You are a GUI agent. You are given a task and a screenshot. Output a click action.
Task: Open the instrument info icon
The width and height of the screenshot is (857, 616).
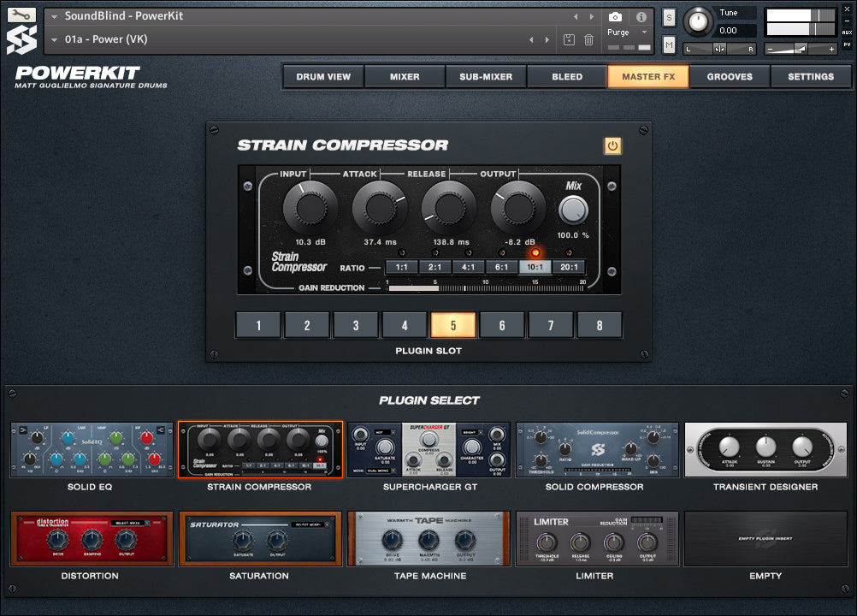point(641,17)
